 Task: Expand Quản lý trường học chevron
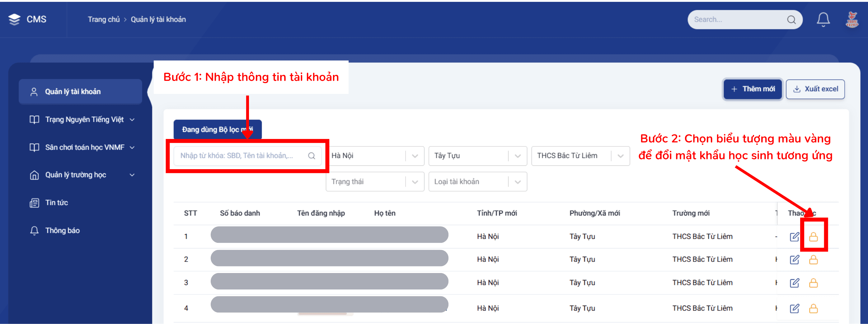click(x=132, y=175)
